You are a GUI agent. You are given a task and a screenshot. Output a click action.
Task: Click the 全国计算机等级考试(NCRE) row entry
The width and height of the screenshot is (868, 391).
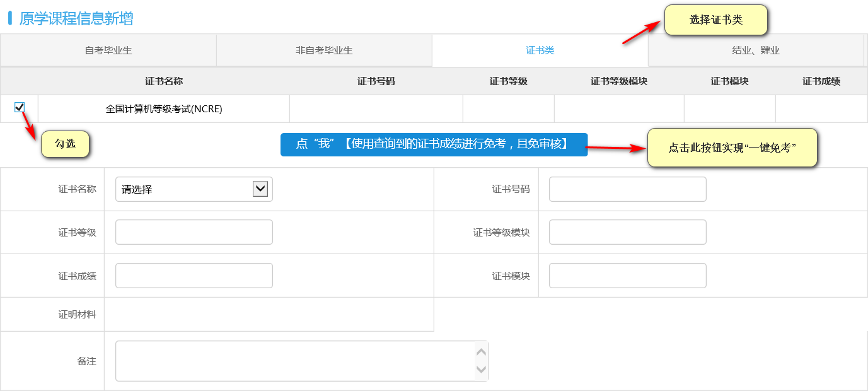tap(164, 109)
